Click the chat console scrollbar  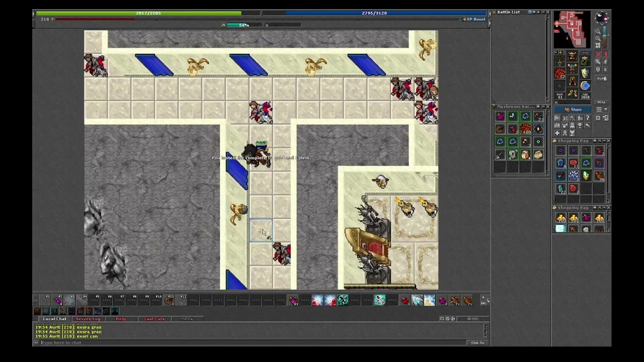coord(486,331)
